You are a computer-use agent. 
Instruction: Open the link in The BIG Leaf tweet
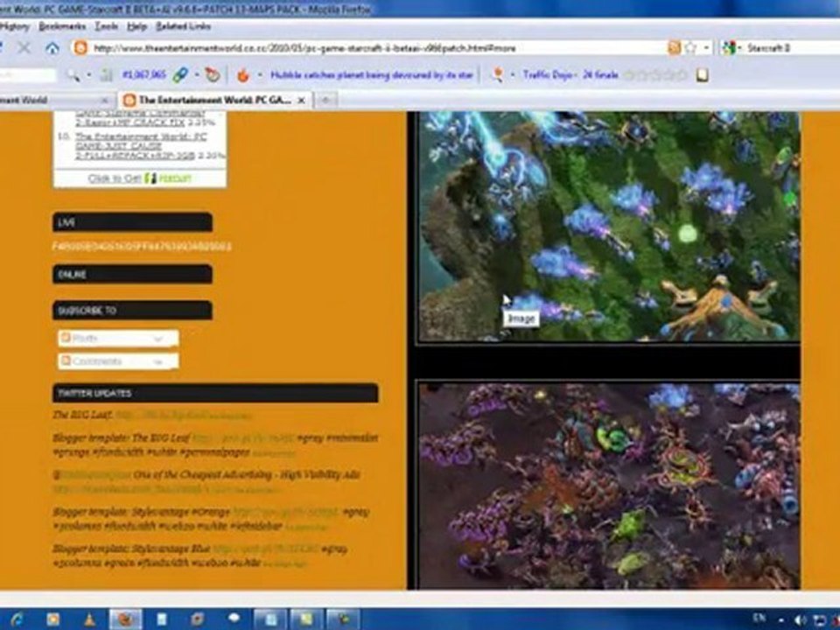pos(161,415)
